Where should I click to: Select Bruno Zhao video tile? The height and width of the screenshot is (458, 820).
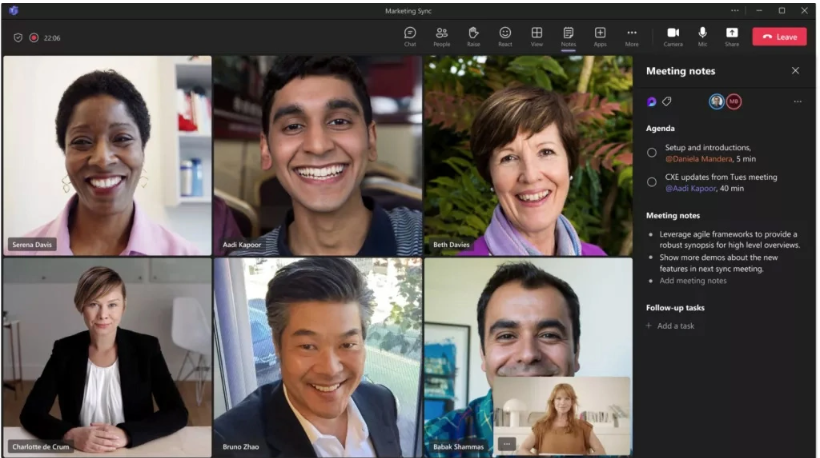click(x=317, y=357)
